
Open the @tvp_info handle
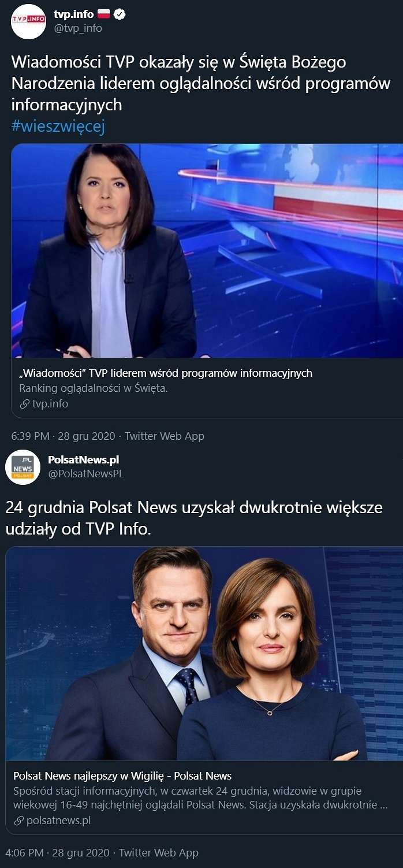pos(78,28)
